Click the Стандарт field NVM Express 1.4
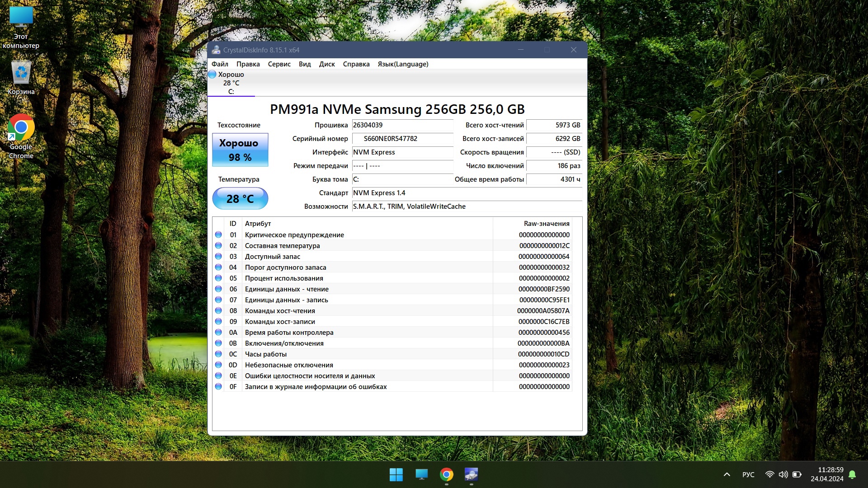868x488 pixels. click(467, 193)
